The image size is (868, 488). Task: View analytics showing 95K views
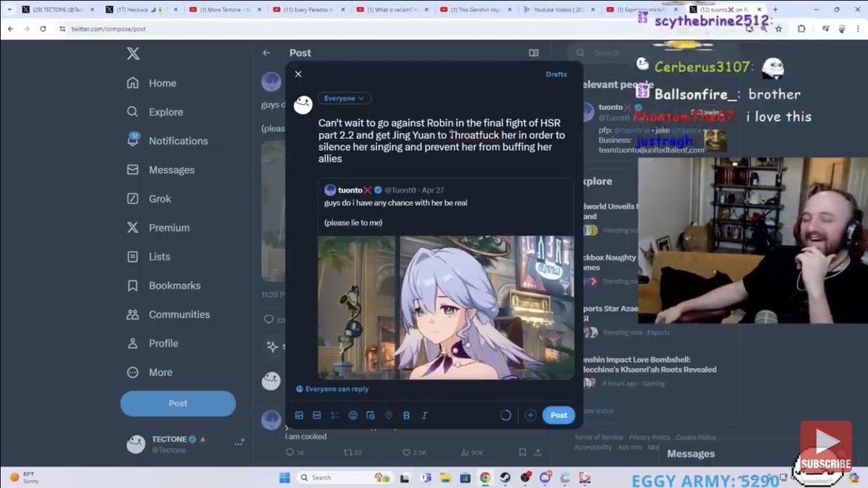(x=472, y=453)
